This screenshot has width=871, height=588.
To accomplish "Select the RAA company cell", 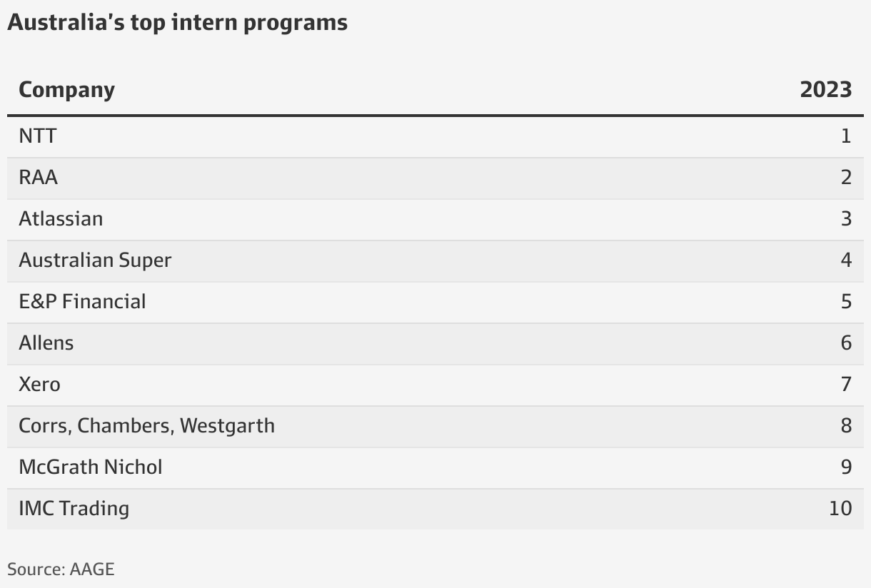I will click(38, 177).
